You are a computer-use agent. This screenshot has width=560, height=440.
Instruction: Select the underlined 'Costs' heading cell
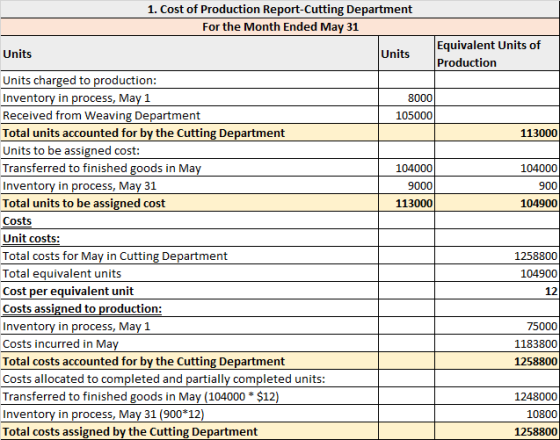(x=189, y=220)
